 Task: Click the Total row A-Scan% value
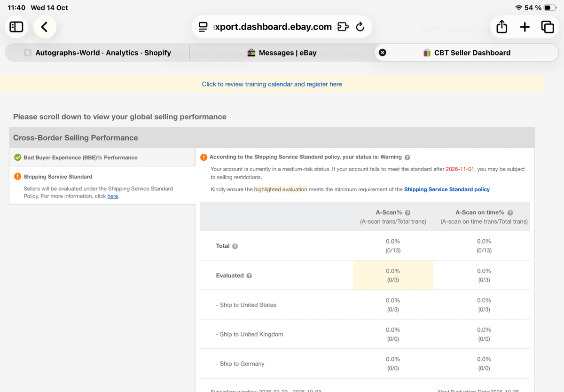[393, 246]
